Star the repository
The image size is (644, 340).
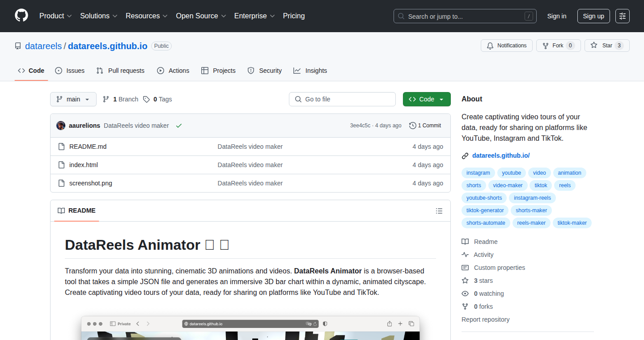(607, 46)
